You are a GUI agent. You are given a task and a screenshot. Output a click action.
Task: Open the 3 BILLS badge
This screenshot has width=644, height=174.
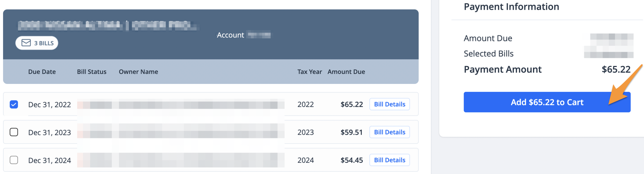(x=37, y=43)
